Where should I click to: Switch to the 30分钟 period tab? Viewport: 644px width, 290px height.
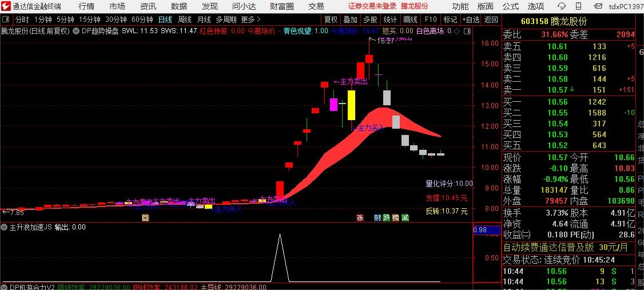click(x=116, y=19)
